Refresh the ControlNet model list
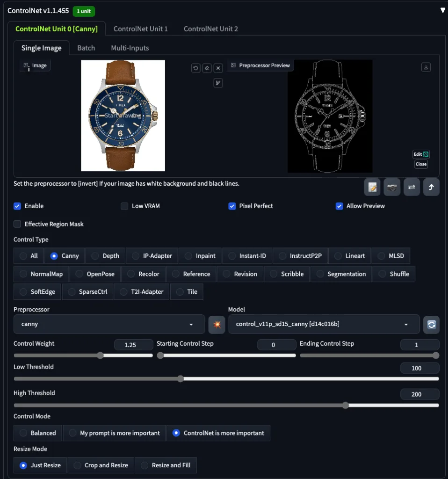This screenshot has height=479, width=448. point(431,324)
